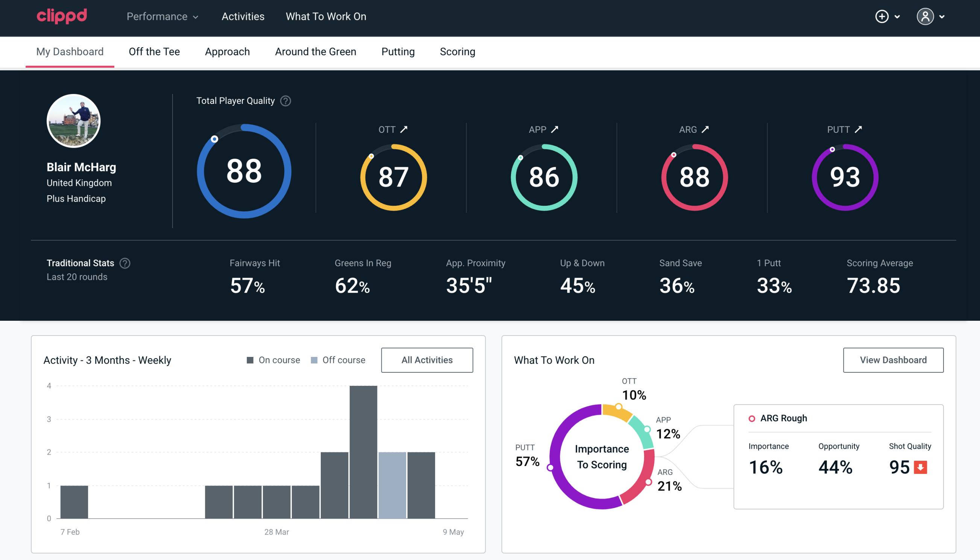Click the APP upward trend arrow icon
980x560 pixels.
point(556,129)
